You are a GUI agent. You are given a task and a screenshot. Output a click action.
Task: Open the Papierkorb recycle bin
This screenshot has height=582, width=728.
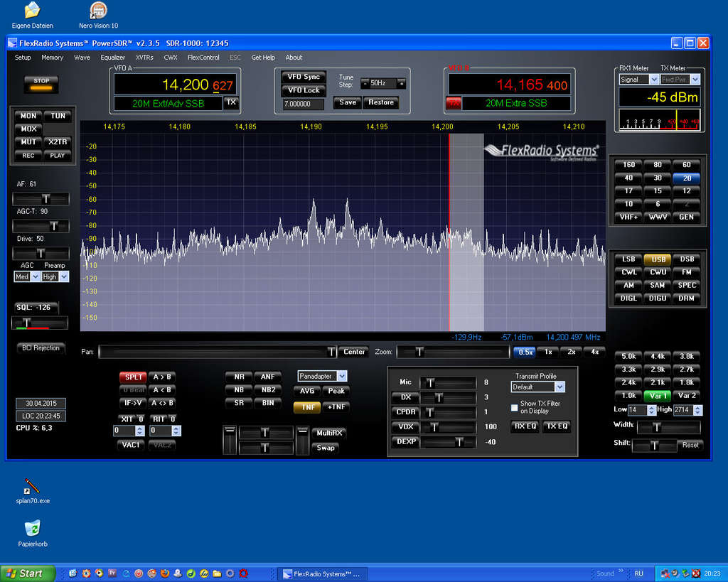[32, 528]
